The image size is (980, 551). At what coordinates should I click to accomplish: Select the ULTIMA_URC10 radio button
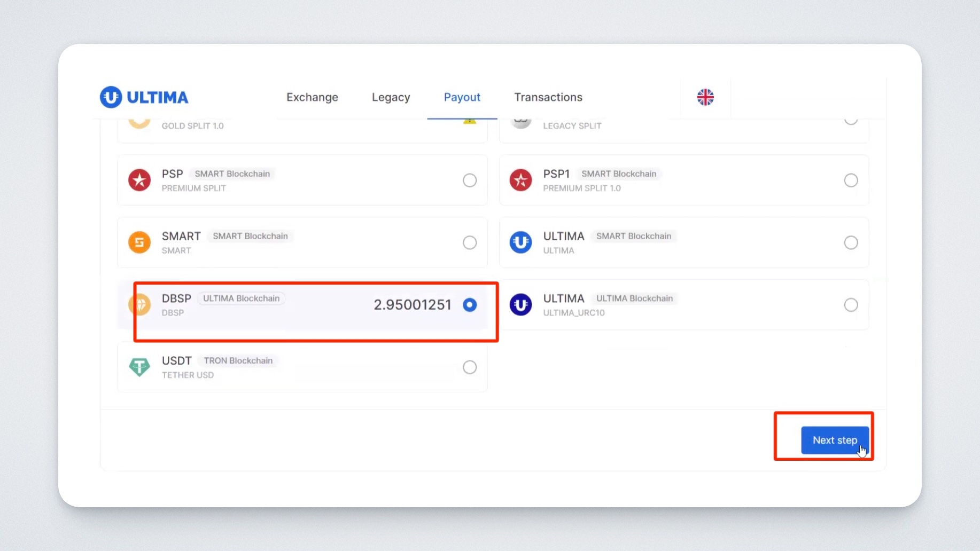[851, 305]
